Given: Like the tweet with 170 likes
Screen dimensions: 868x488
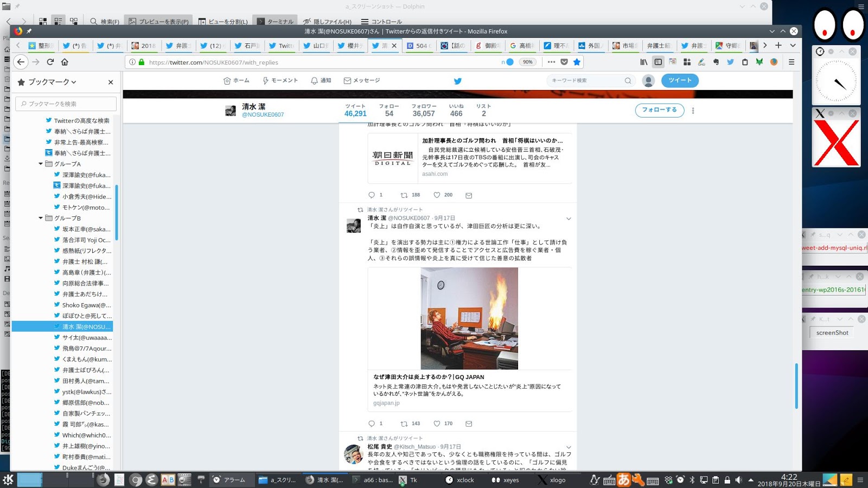Looking at the screenshot, I should pos(437,423).
